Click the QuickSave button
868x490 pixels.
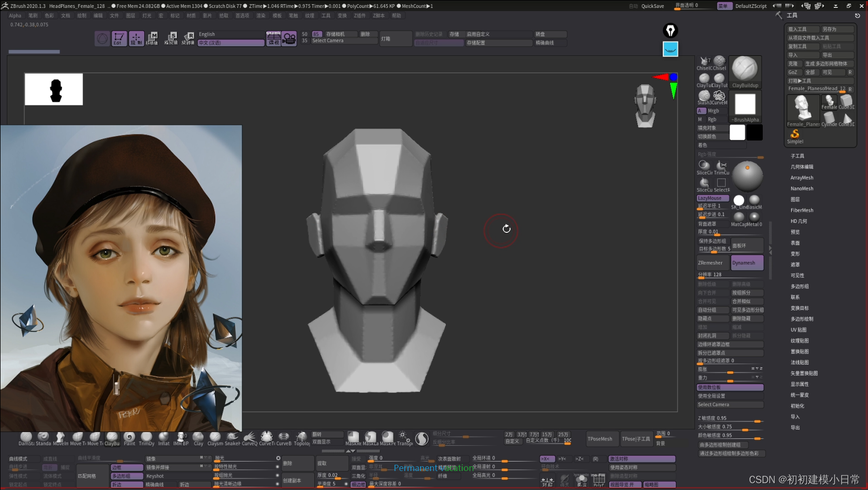click(652, 6)
